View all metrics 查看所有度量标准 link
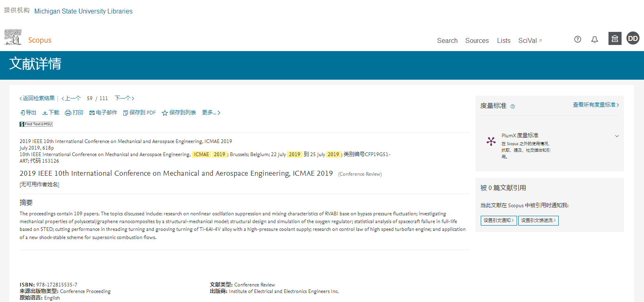 click(595, 105)
